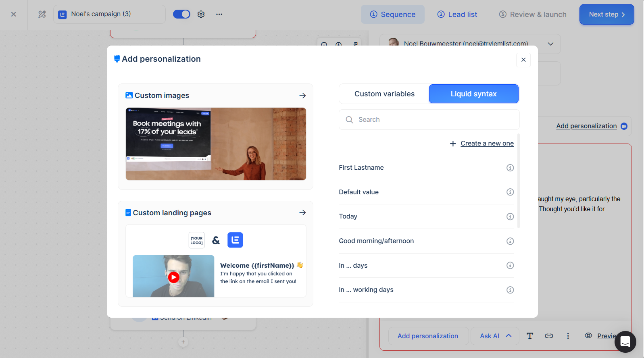The image size is (644, 358).
Task: Switch to Custom variables tab
Action: [384, 94]
